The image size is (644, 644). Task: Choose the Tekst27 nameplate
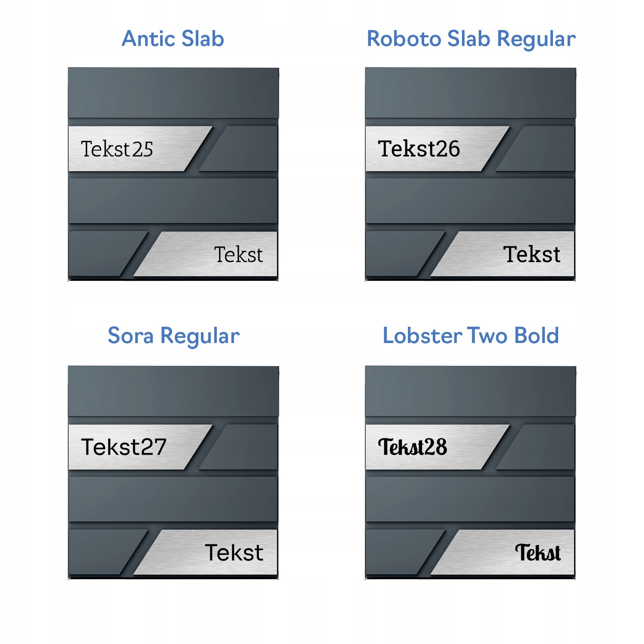pyautogui.click(x=129, y=447)
